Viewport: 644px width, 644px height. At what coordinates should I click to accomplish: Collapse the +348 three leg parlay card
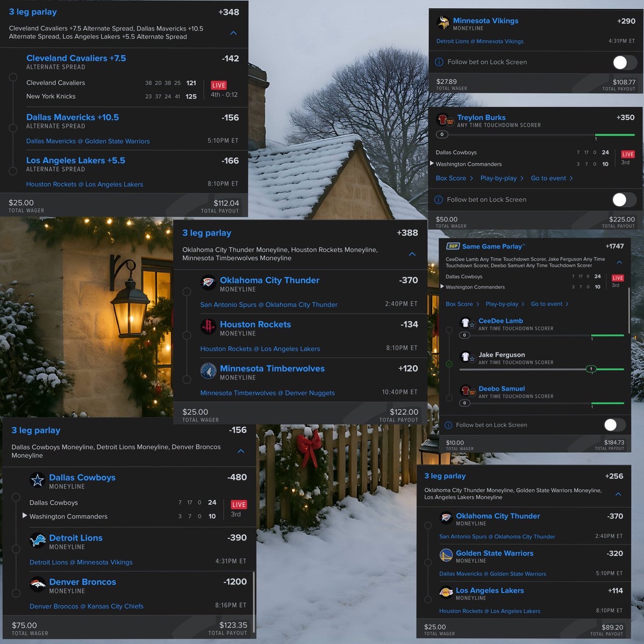[x=233, y=33]
